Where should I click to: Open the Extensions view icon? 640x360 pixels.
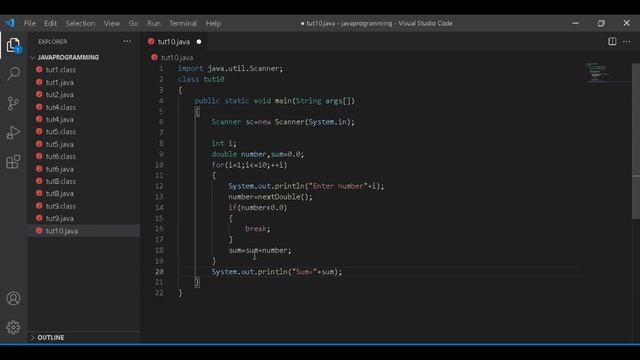coord(13,162)
